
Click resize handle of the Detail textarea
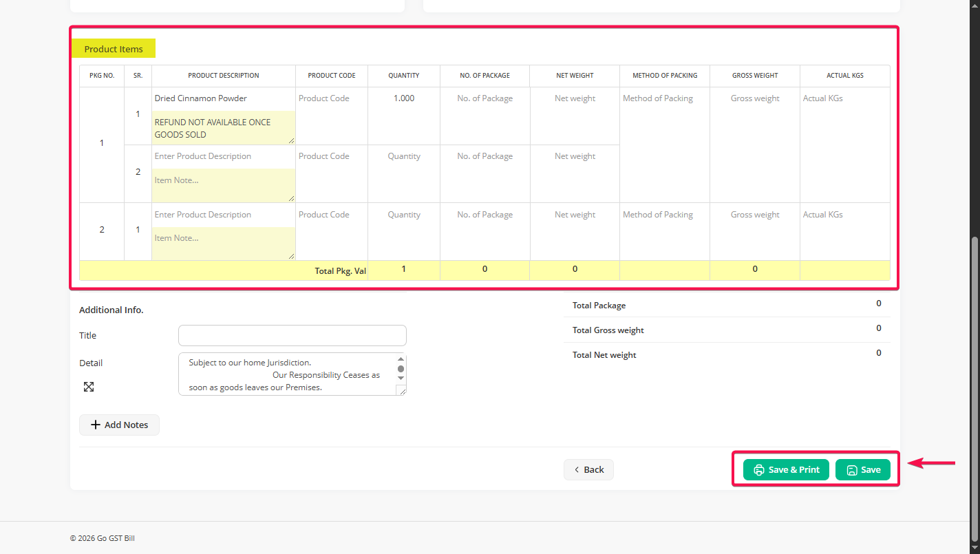[x=401, y=391]
